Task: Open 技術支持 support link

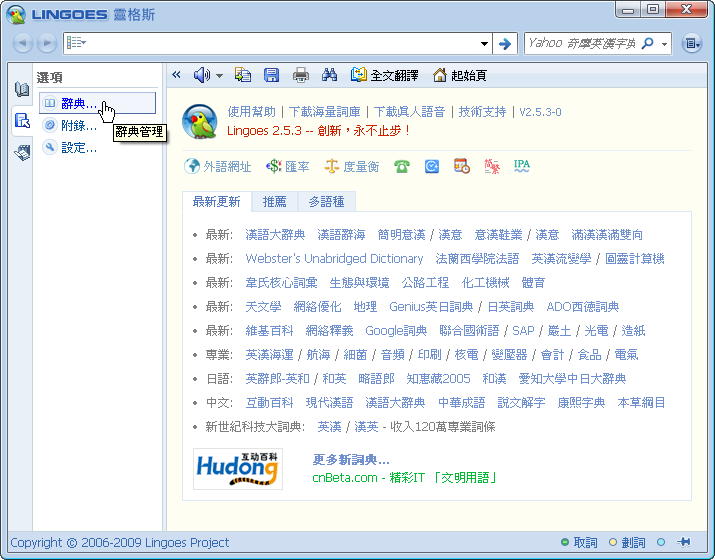Action: tap(482, 112)
